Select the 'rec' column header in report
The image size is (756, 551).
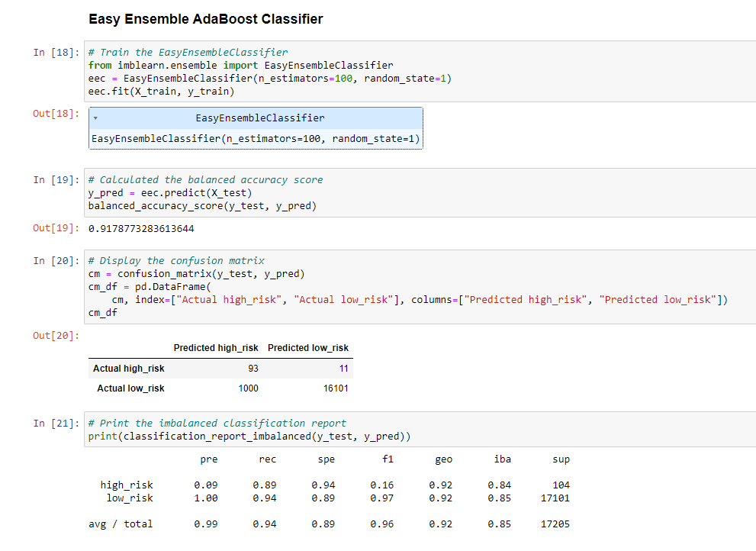[x=268, y=459]
